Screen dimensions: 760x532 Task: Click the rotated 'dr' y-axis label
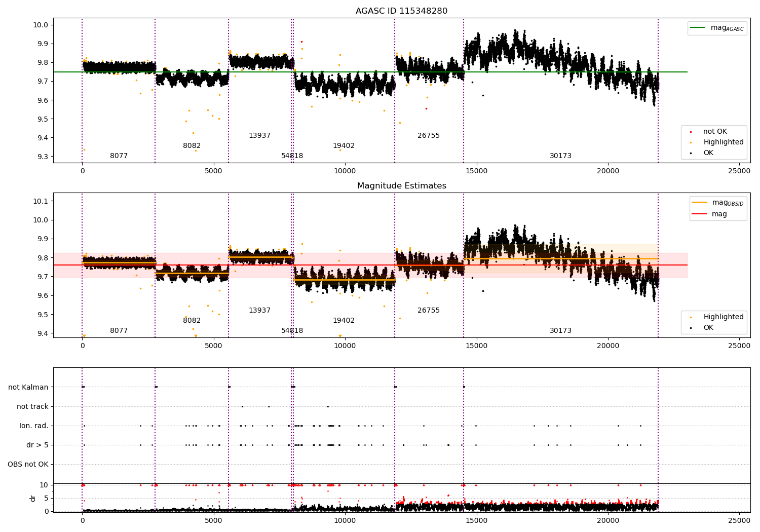(33, 498)
